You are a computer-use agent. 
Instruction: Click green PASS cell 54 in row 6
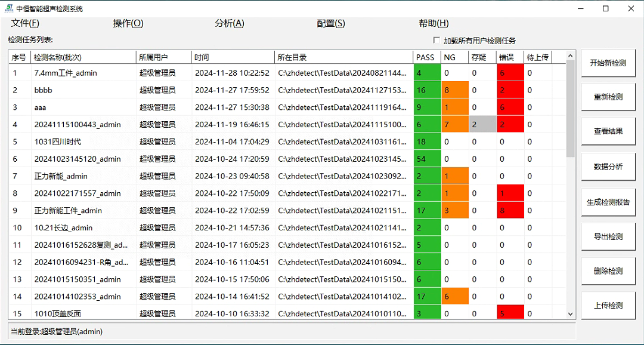(x=427, y=159)
